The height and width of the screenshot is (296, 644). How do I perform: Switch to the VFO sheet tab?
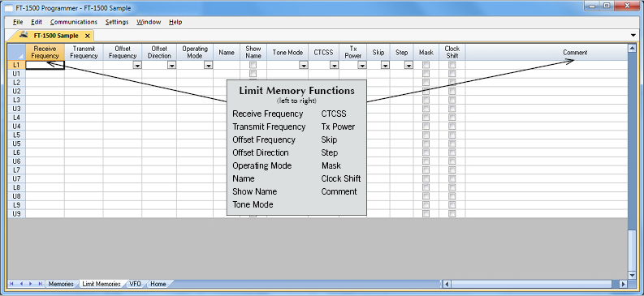point(135,284)
